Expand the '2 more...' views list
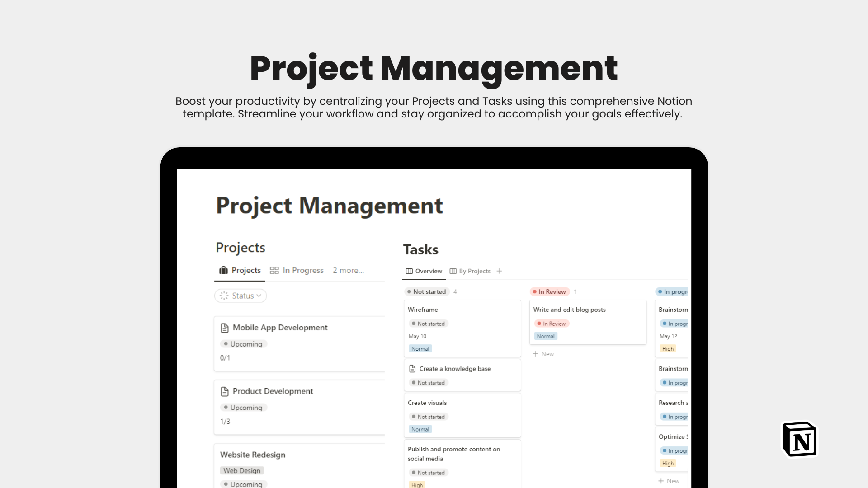Image resolution: width=868 pixels, height=488 pixels. [349, 270]
